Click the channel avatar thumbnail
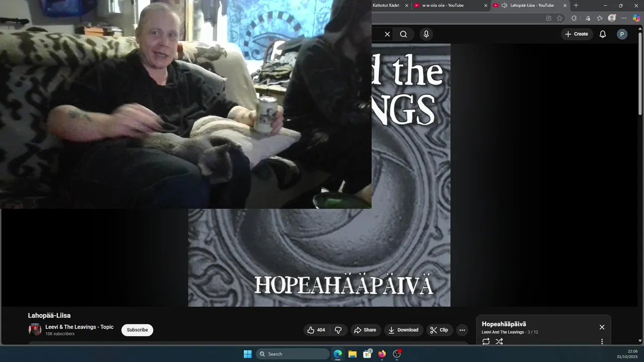The image size is (644, 362). (x=35, y=330)
